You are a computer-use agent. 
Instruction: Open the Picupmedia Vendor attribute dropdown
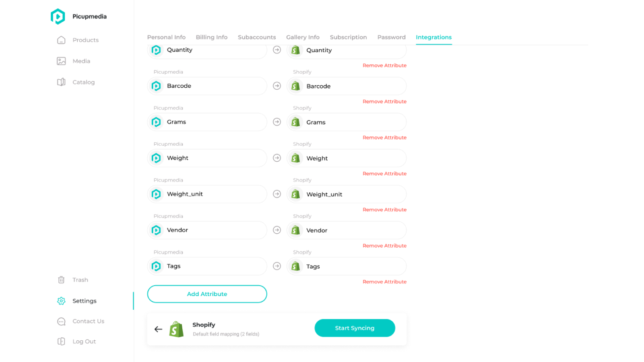(207, 230)
